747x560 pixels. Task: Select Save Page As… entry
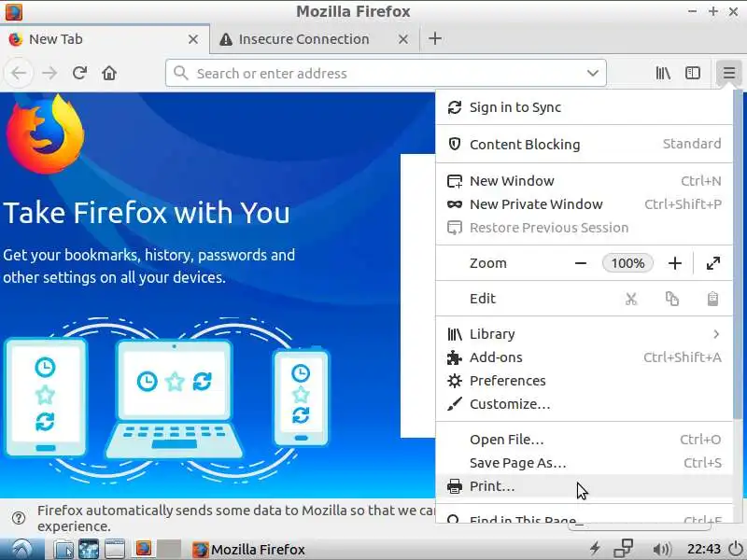[585, 463]
